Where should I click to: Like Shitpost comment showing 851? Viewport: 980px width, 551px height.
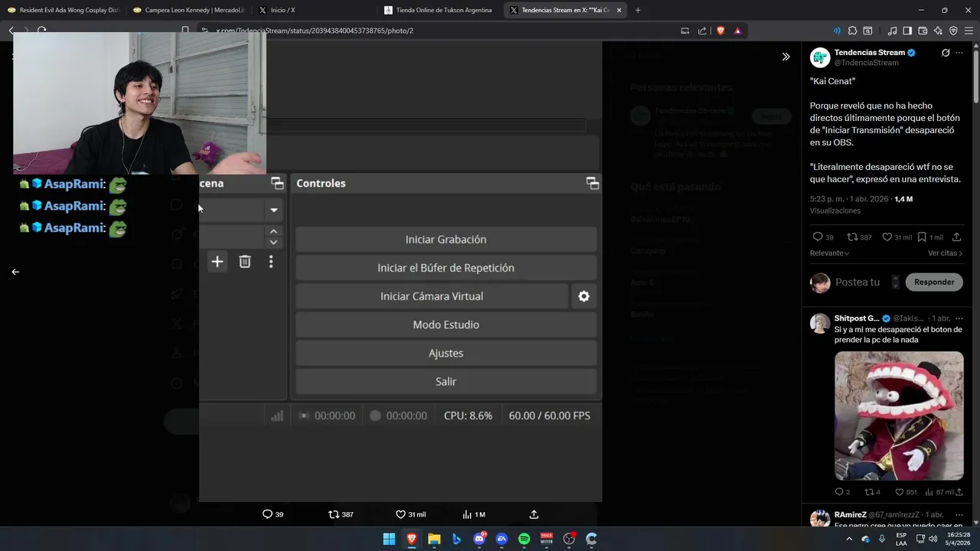pyautogui.click(x=905, y=492)
